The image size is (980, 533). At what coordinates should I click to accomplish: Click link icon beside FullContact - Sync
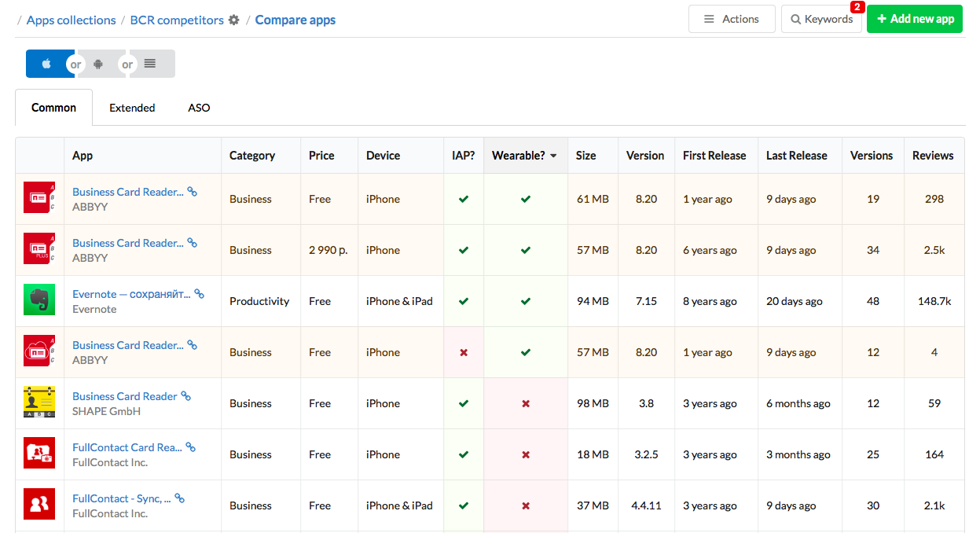(180, 498)
